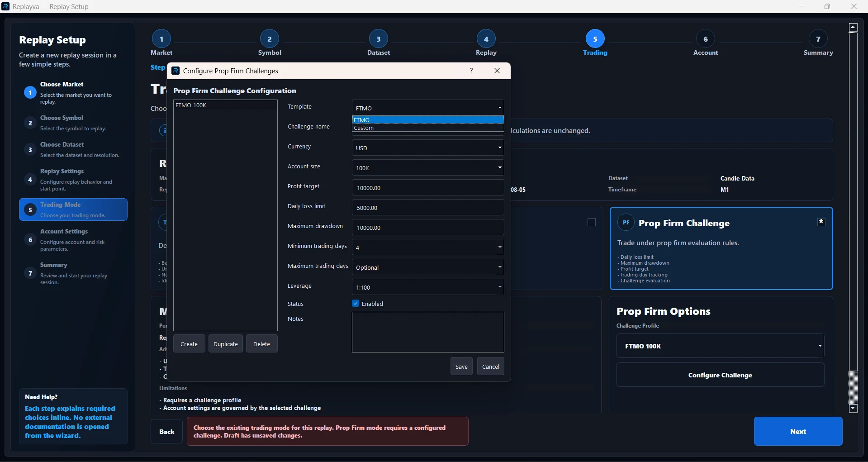This screenshot has width=868, height=462.
Task: Click the step 2 Symbol circle icon
Action: click(270, 39)
